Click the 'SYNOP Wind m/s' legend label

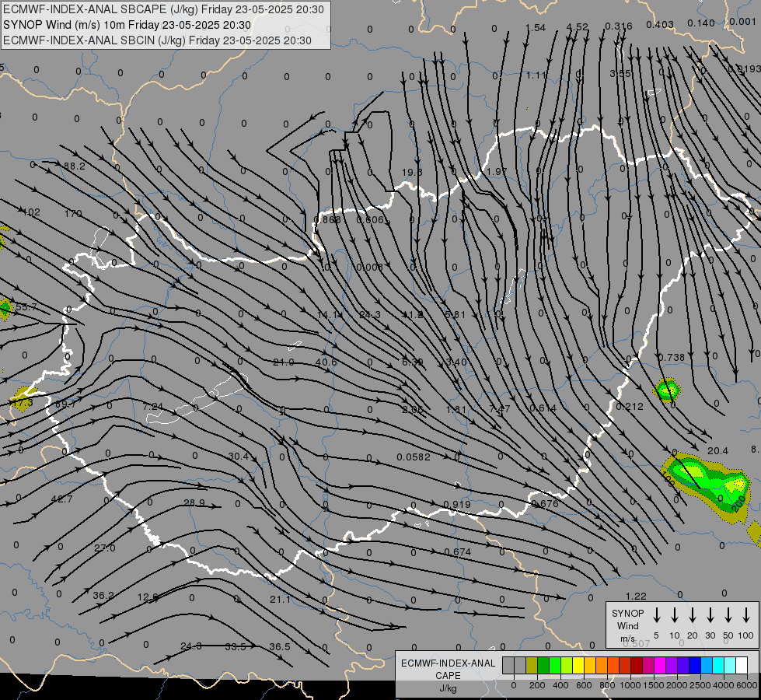point(627,625)
